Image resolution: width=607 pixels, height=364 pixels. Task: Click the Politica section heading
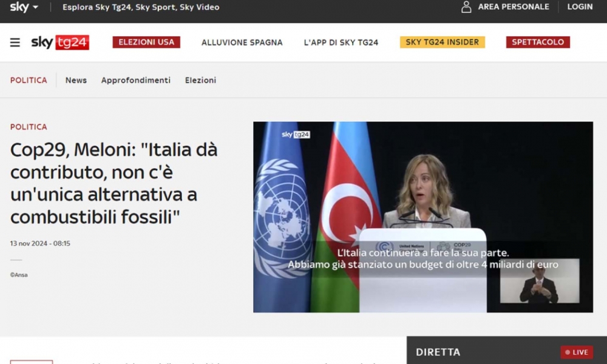(x=29, y=80)
